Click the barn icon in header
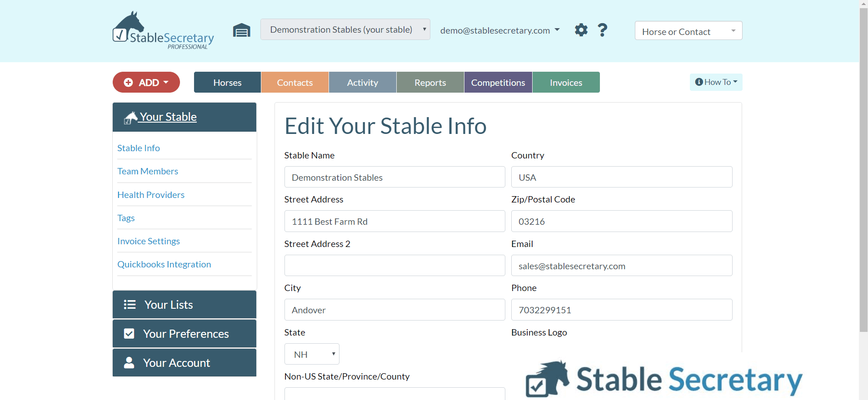The image size is (868, 400). click(241, 30)
